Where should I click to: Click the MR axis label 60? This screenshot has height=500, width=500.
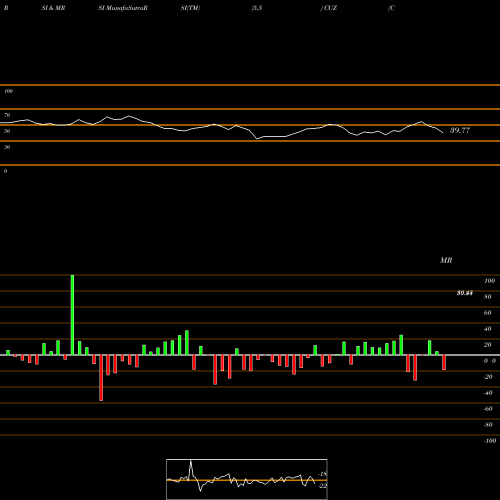(x=487, y=313)
